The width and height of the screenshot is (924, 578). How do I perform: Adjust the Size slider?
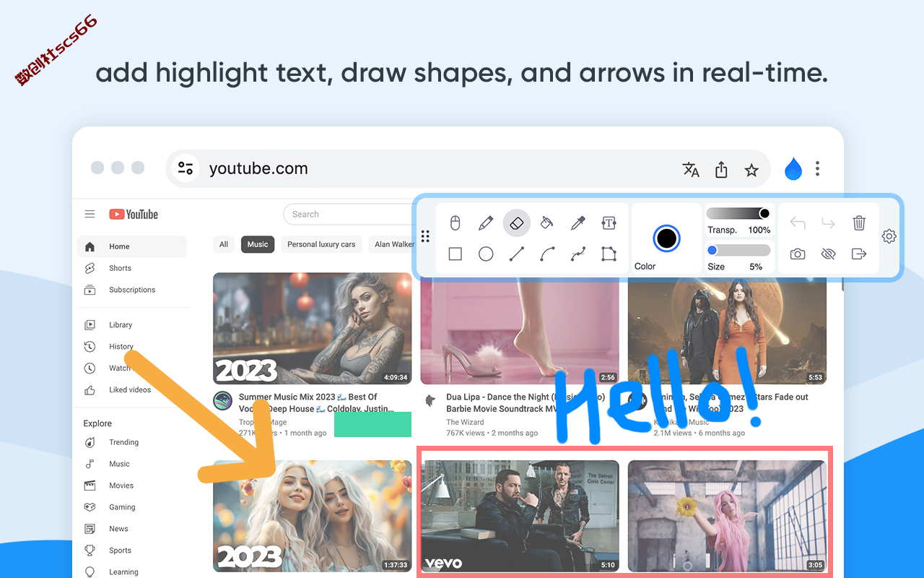click(x=738, y=250)
